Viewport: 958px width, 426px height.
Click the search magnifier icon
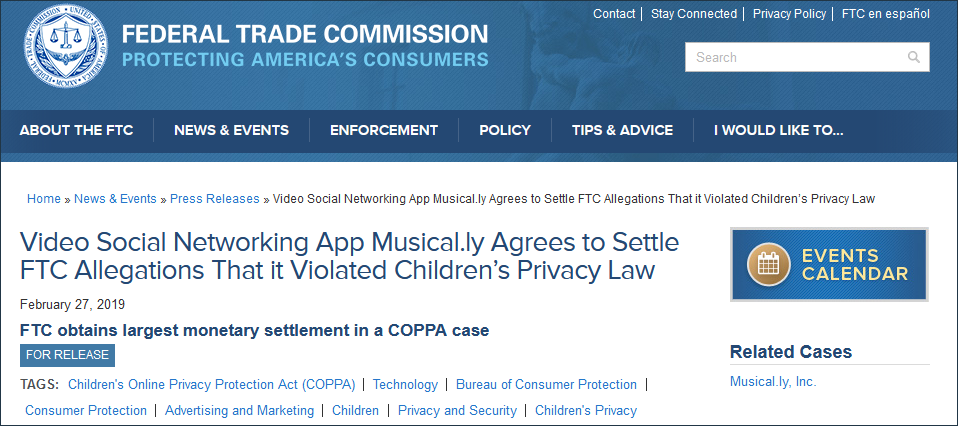[913, 57]
